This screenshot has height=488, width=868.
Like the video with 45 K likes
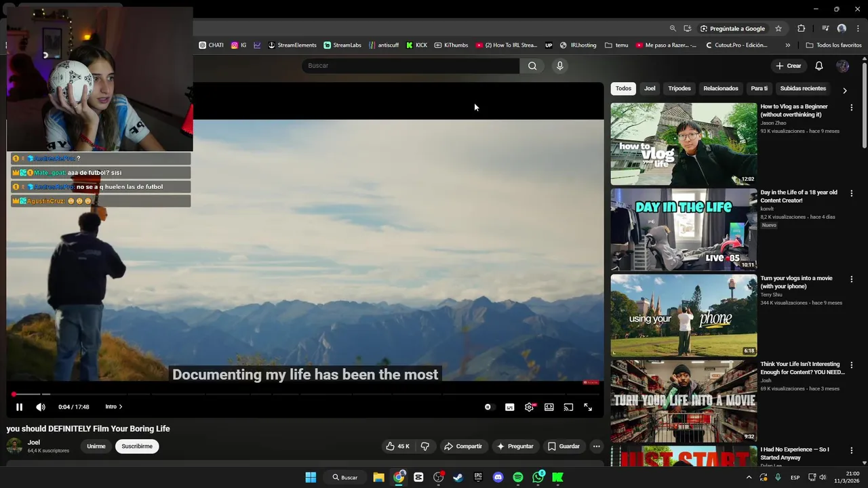click(x=397, y=446)
